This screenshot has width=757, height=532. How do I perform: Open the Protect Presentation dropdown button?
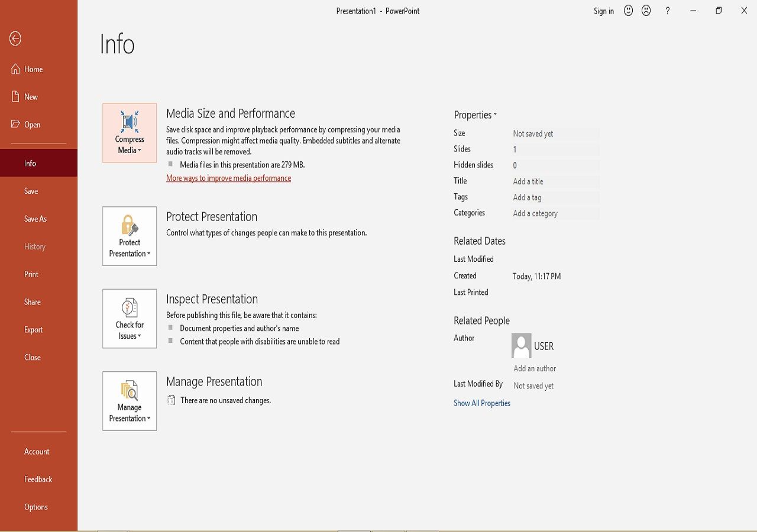click(x=130, y=236)
